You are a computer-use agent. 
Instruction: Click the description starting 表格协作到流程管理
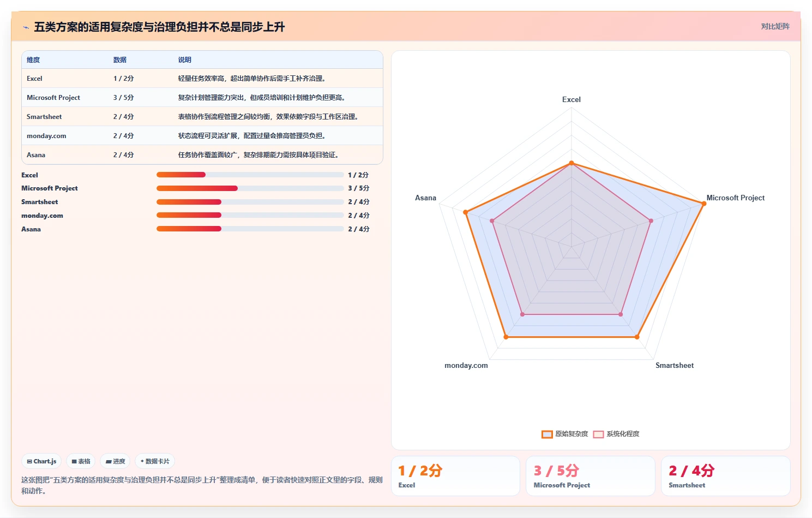point(269,117)
